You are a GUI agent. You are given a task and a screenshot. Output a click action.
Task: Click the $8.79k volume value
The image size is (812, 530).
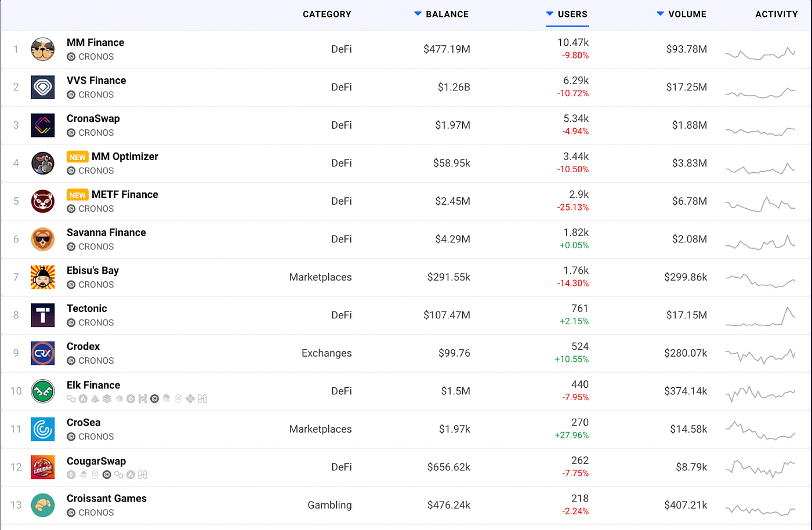691,467
